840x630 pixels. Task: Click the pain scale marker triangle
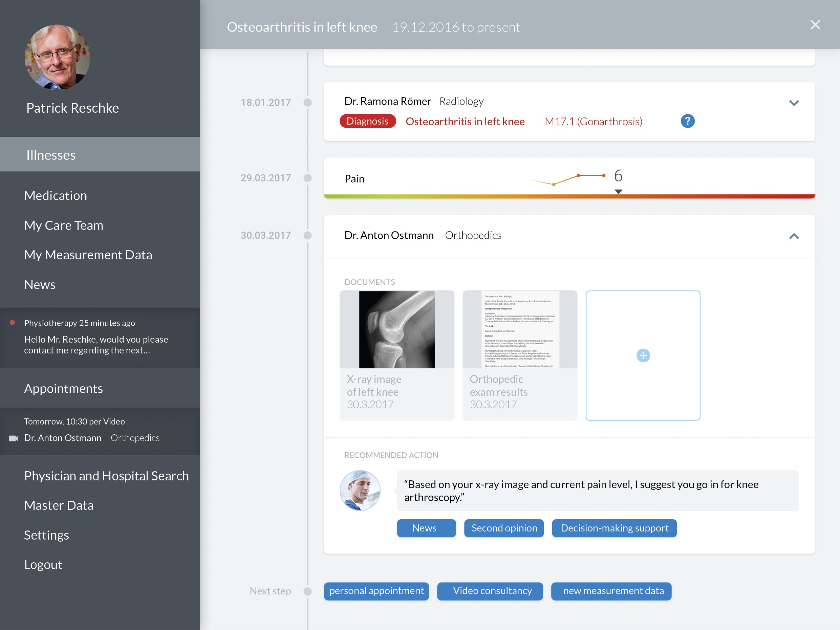[618, 192]
